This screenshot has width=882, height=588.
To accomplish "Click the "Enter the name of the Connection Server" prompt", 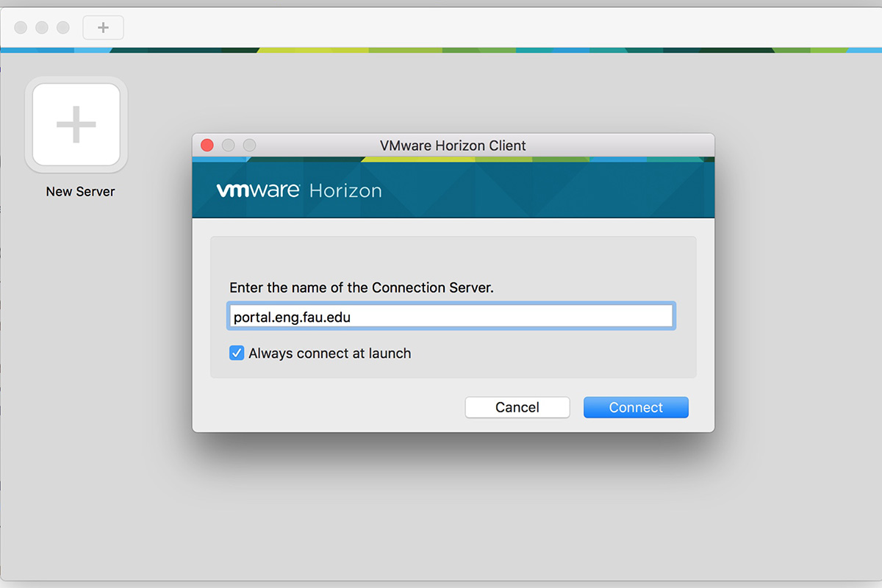I will tap(362, 287).
